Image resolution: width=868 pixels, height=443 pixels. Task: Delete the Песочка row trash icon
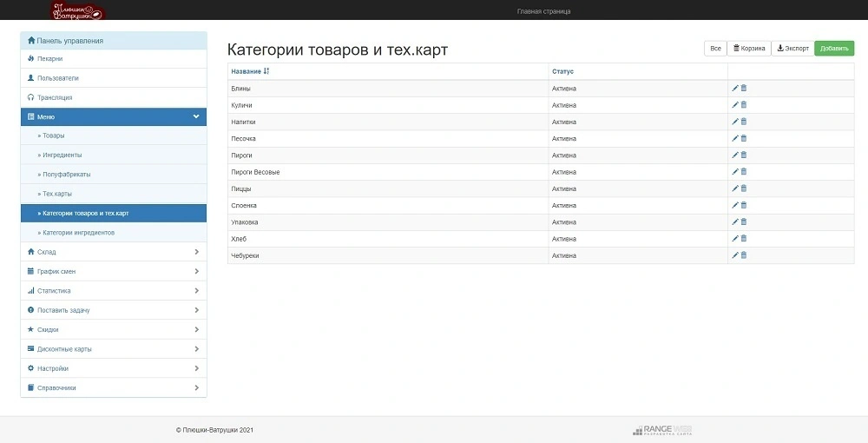click(744, 138)
